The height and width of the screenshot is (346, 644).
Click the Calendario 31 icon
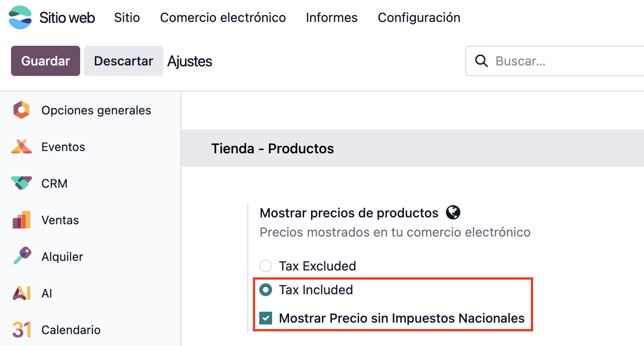pos(22,330)
